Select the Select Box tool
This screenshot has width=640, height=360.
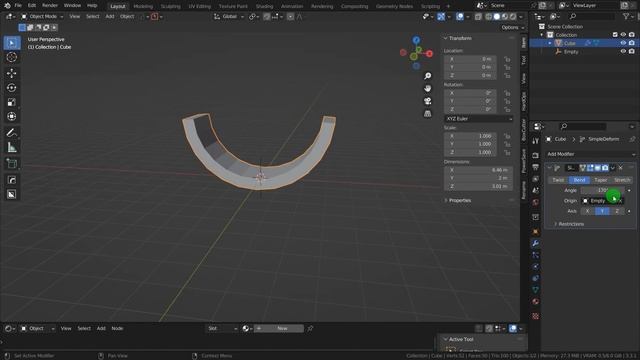click(x=12, y=43)
